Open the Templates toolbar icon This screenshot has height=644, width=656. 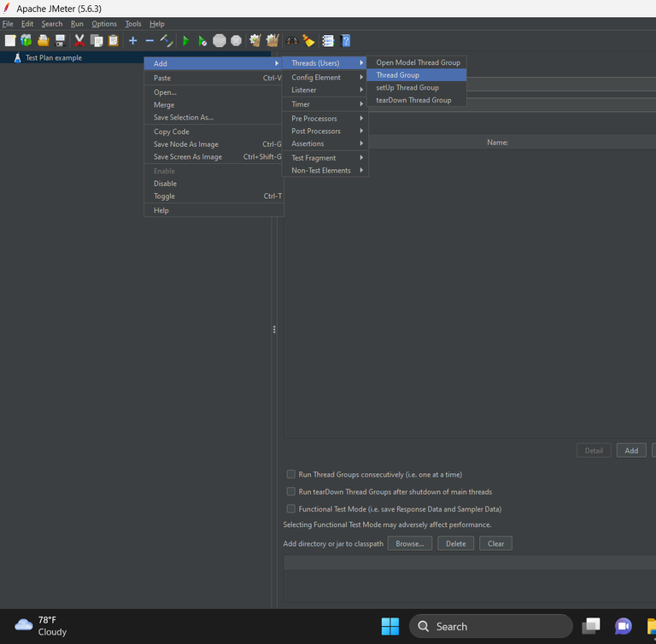coord(26,41)
